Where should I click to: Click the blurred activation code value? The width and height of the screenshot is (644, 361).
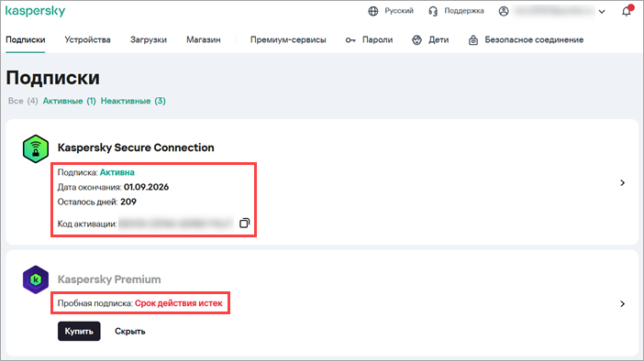pos(176,224)
